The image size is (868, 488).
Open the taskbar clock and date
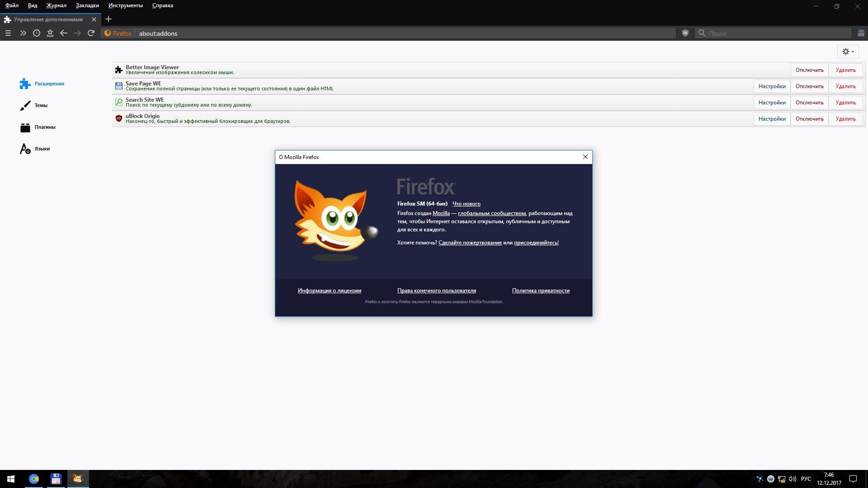(829, 479)
